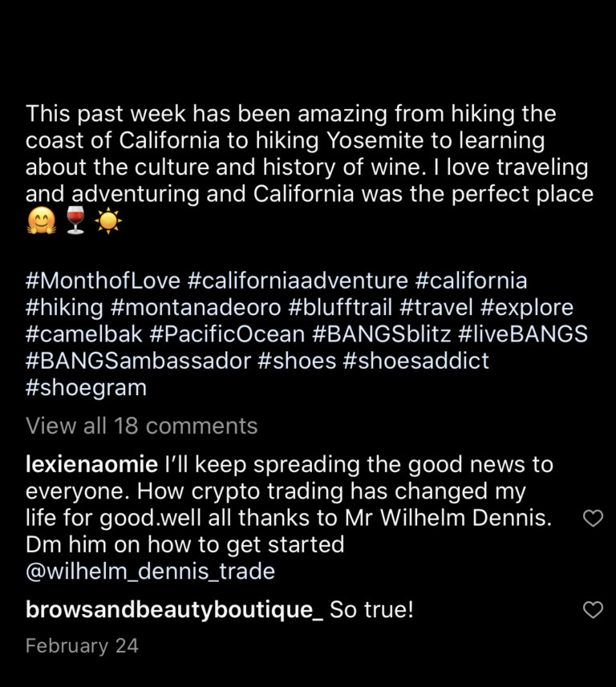The height and width of the screenshot is (687, 616).
Task: Open the #travel hashtag
Action: [x=436, y=308]
